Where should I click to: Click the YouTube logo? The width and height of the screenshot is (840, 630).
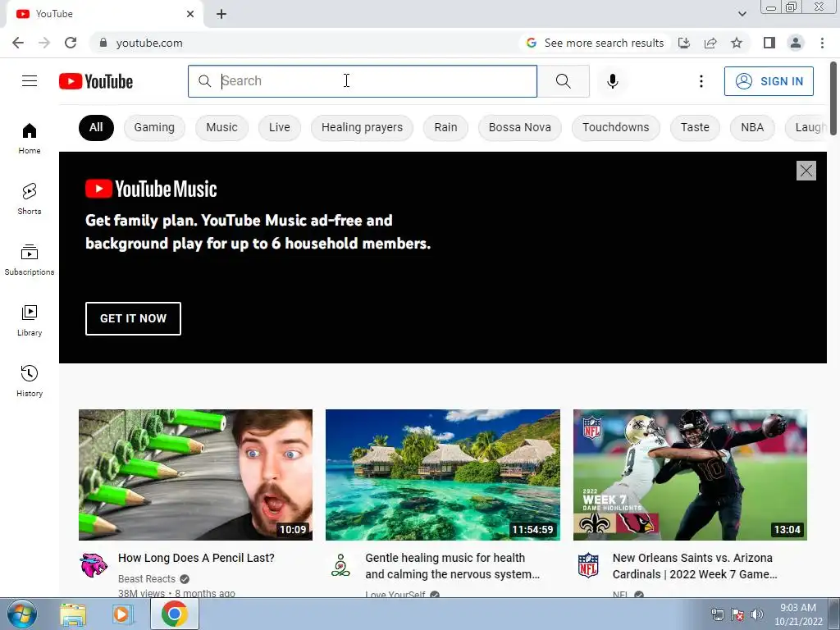click(x=96, y=81)
